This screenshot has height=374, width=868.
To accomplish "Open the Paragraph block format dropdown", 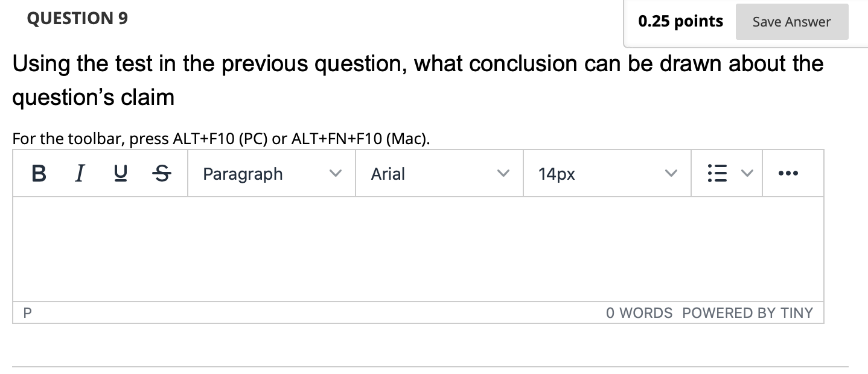I will [x=272, y=174].
